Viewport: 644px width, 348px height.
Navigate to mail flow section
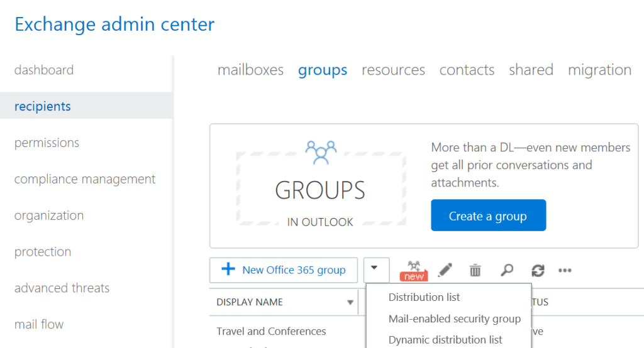point(39,324)
